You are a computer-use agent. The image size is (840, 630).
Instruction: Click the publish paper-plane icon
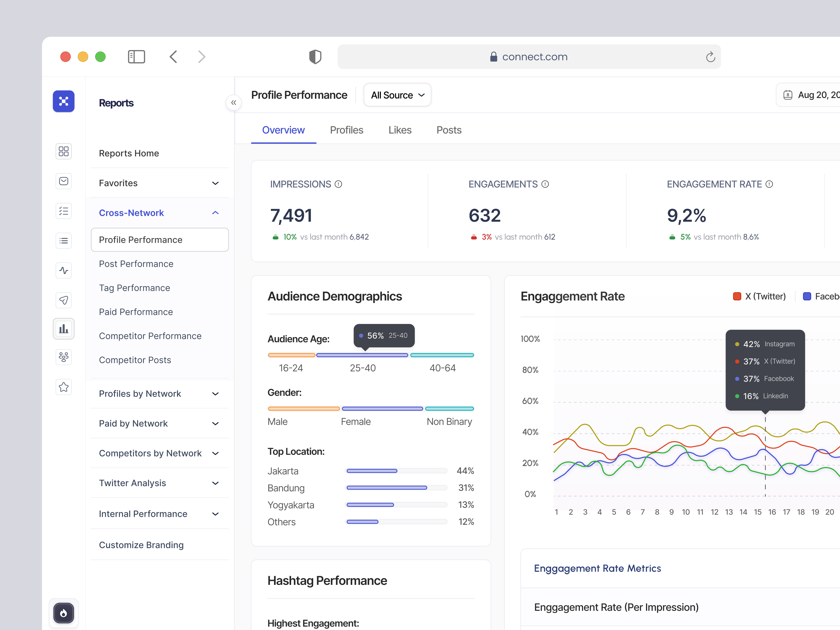[64, 300]
